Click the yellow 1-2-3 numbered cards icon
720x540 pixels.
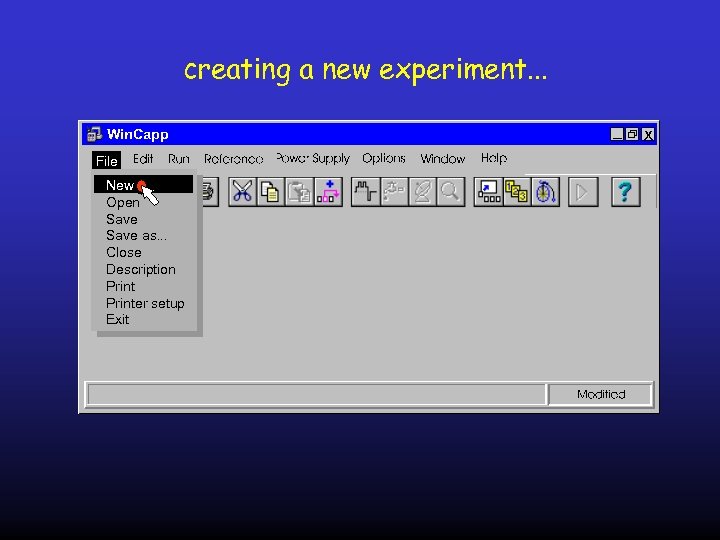pyautogui.click(x=517, y=192)
